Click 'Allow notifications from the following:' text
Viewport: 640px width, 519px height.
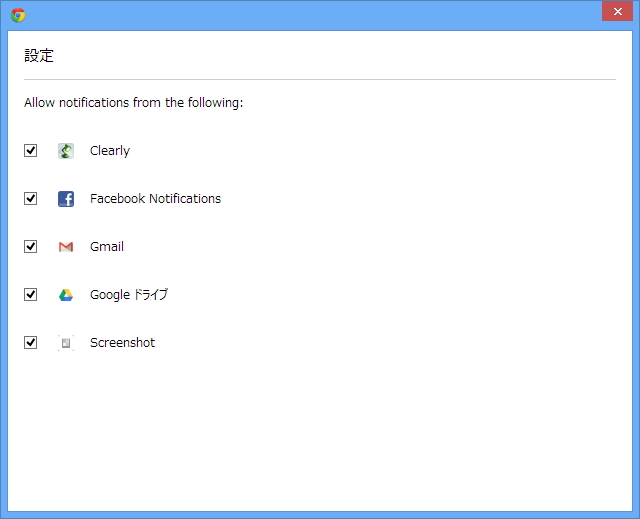pyautogui.click(x=133, y=102)
